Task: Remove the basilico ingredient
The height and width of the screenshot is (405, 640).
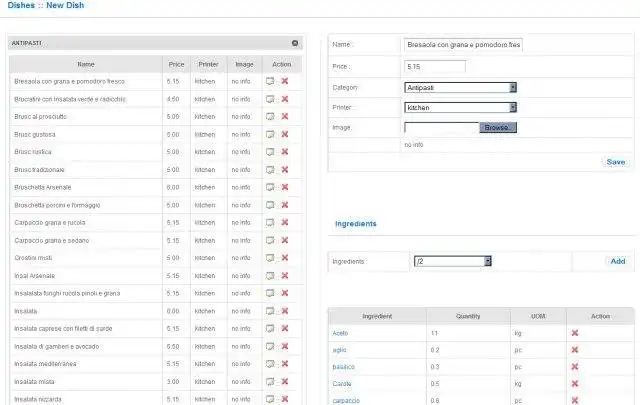Action: point(575,367)
